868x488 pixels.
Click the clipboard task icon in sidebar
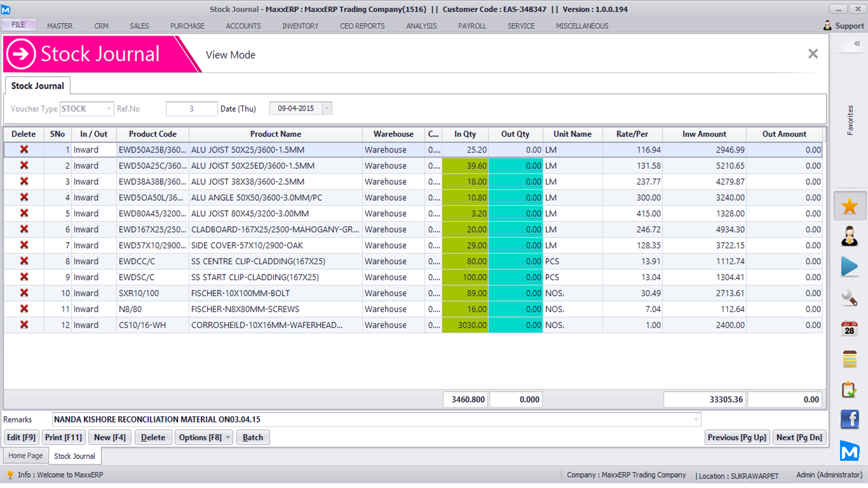click(850, 389)
